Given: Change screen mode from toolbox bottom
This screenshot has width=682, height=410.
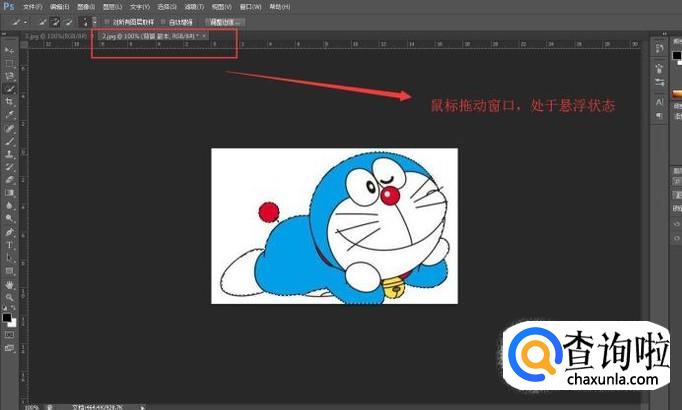Looking at the screenshot, I should [9, 348].
